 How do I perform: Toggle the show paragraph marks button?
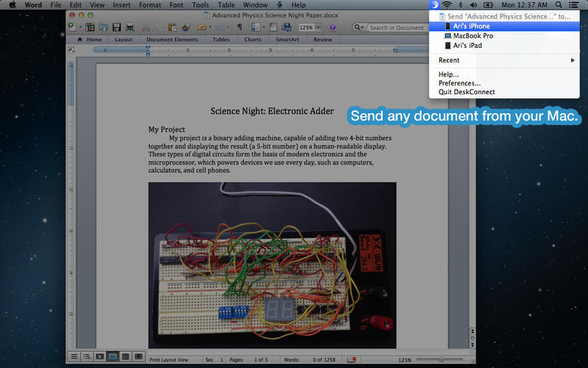(239, 27)
